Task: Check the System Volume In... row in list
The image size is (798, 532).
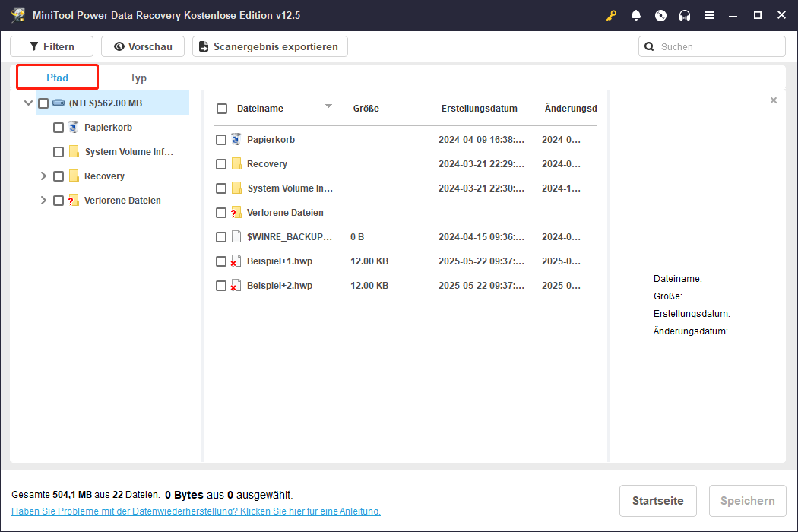Action: tap(221, 188)
